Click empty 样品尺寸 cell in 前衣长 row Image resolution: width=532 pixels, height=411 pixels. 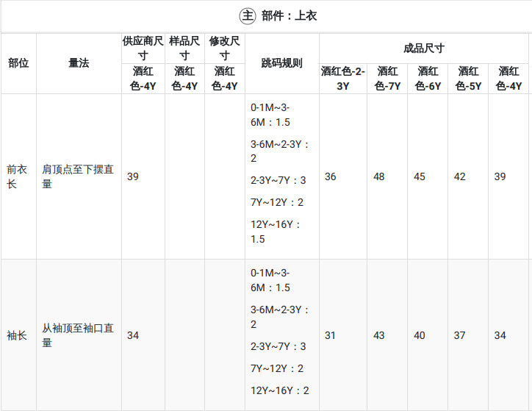[184, 176]
